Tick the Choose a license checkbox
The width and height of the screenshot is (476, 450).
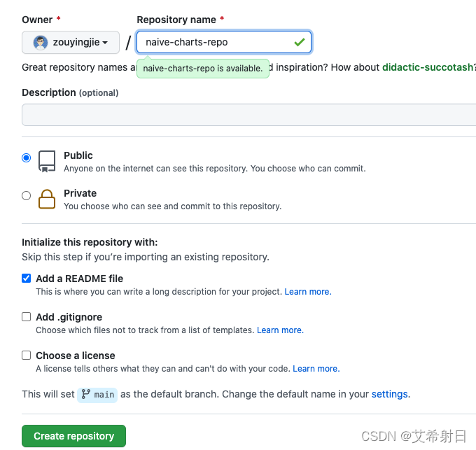tap(27, 355)
